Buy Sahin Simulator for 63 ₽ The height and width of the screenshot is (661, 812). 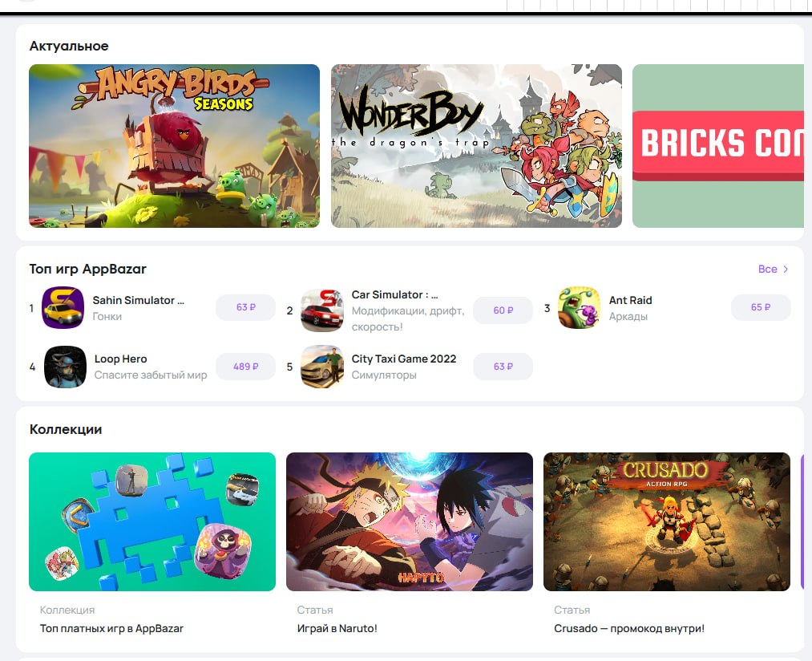246,307
